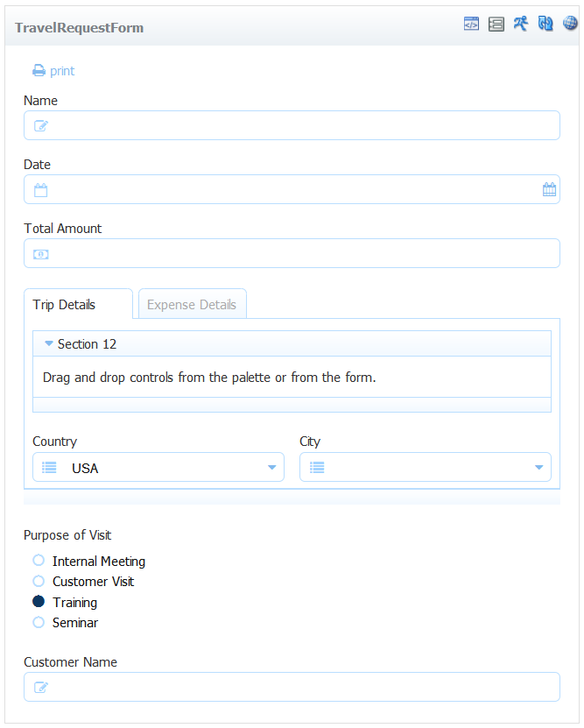Image resolution: width=584 pixels, height=728 pixels.
Task: Select the Trip Details tab
Action: coord(78,304)
